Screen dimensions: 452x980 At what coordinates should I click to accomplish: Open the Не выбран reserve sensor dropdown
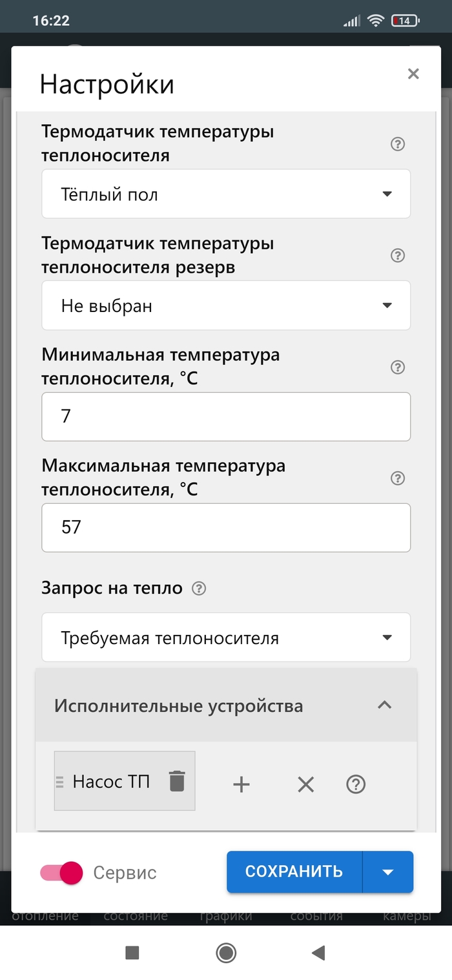pyautogui.click(x=226, y=306)
